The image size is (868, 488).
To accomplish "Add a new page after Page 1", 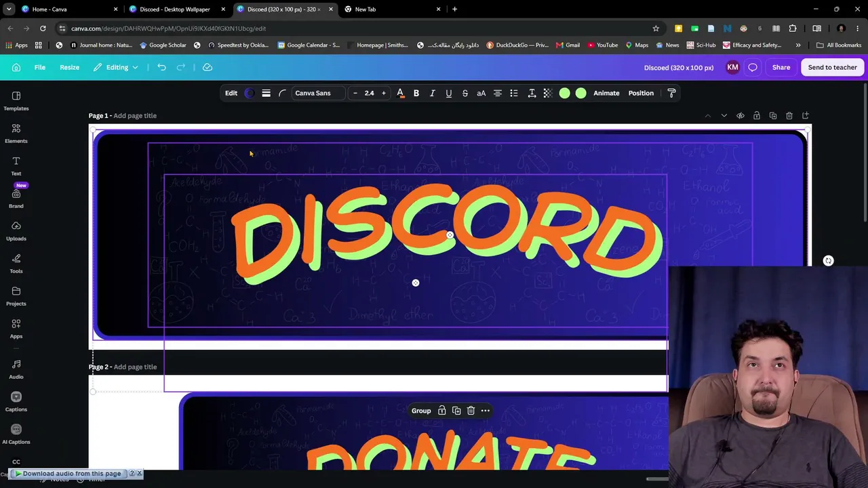I will pos(806,116).
